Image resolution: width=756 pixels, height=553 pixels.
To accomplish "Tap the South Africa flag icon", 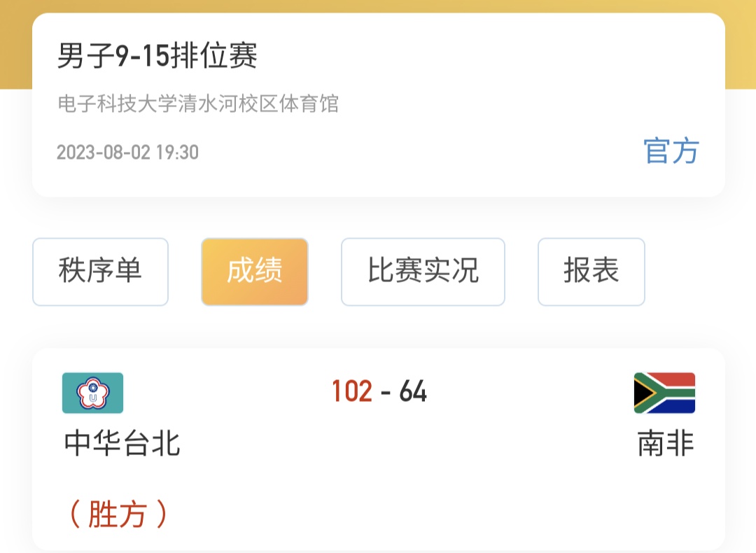I will (x=664, y=393).
